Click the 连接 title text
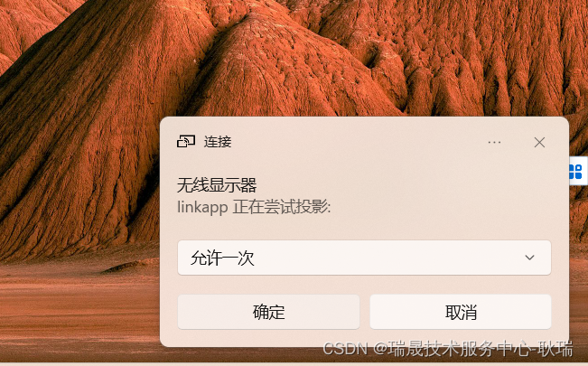The image size is (588, 366). (x=218, y=142)
